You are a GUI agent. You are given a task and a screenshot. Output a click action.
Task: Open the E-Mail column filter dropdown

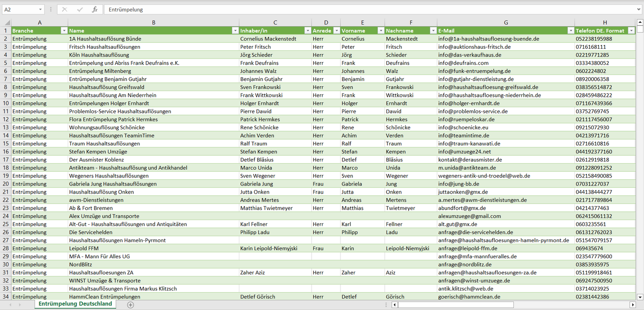click(570, 31)
